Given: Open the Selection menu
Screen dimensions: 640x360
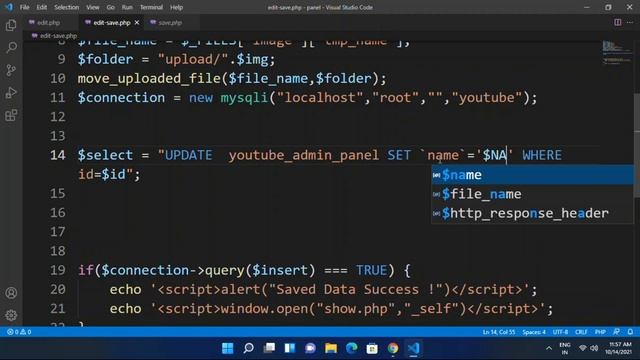Looking at the screenshot, I should [67, 7].
